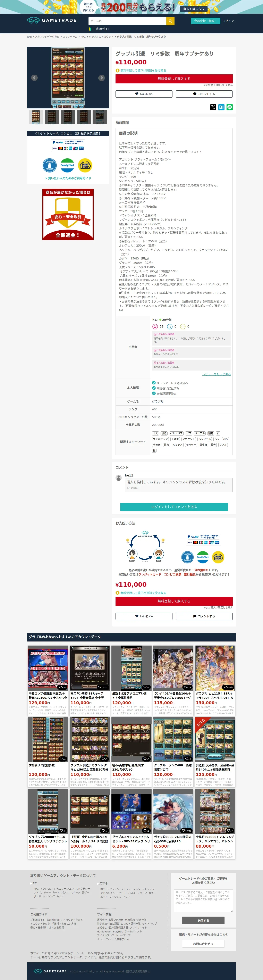Open recommended listing priced 129,000円
This screenshot has height=980, width=263.
[48, 681]
